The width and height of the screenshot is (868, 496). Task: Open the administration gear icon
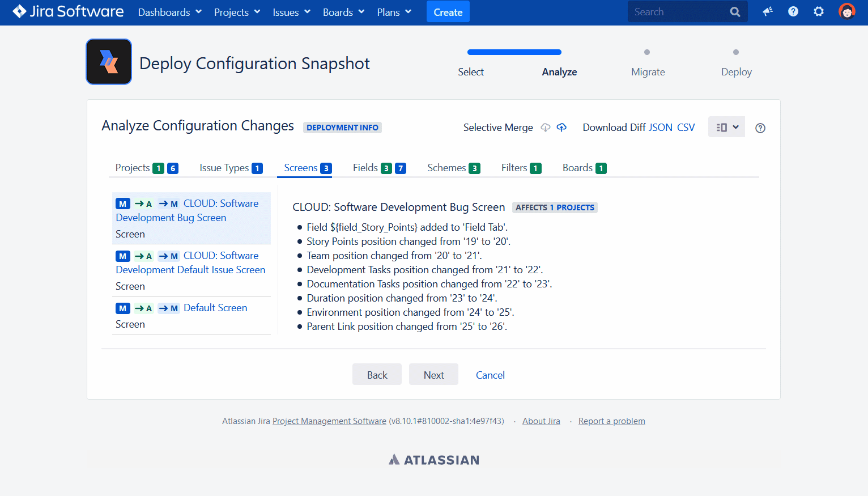point(819,12)
